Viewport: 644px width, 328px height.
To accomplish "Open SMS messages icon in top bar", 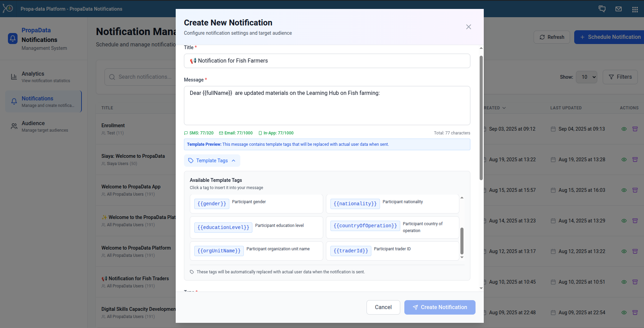I will (602, 9).
